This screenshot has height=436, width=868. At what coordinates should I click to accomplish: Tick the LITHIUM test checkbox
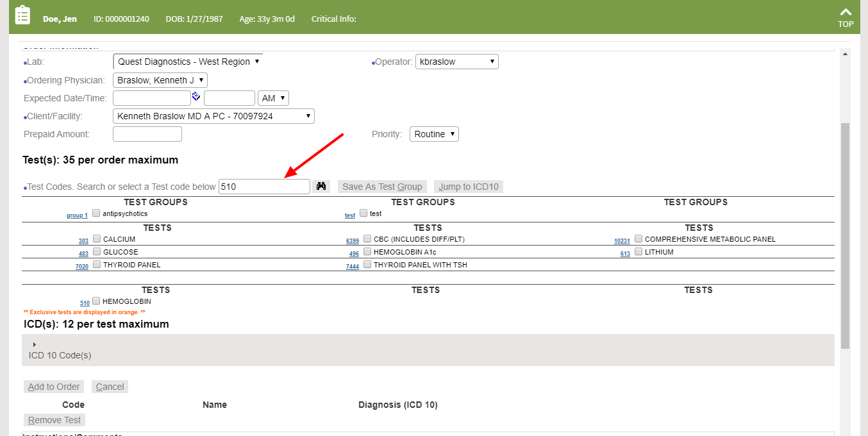pos(638,251)
